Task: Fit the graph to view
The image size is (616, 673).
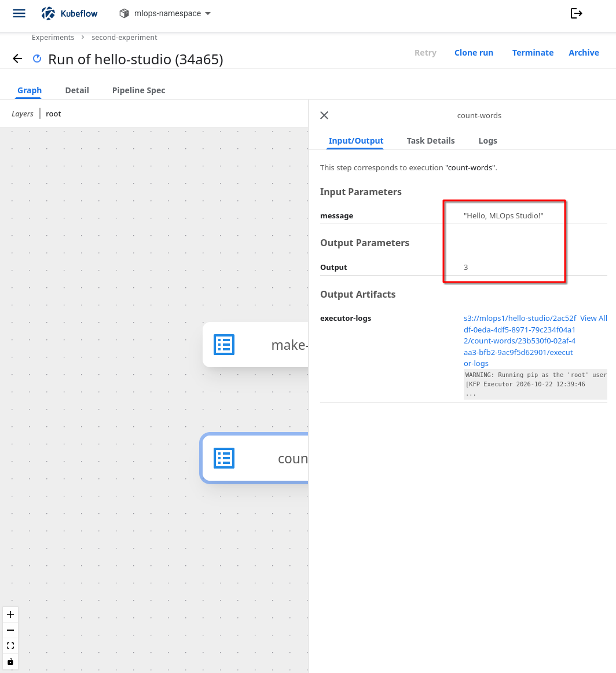Action: tap(10, 646)
